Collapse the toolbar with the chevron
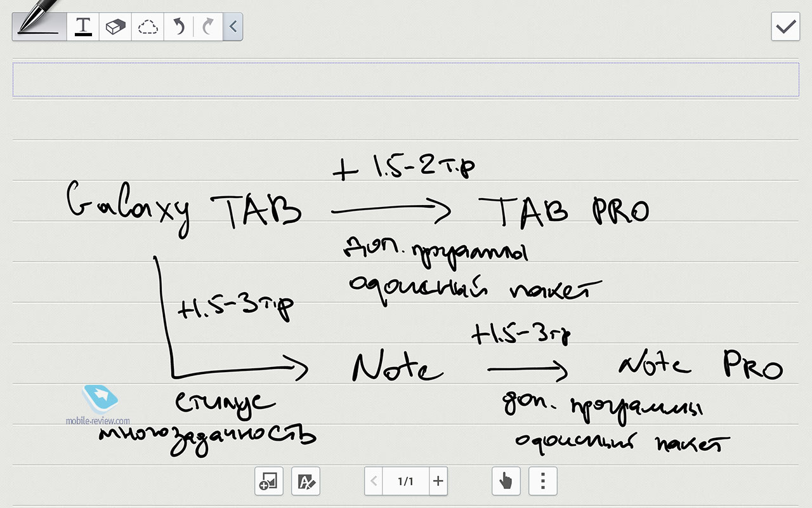The height and width of the screenshot is (508, 812). click(x=233, y=27)
